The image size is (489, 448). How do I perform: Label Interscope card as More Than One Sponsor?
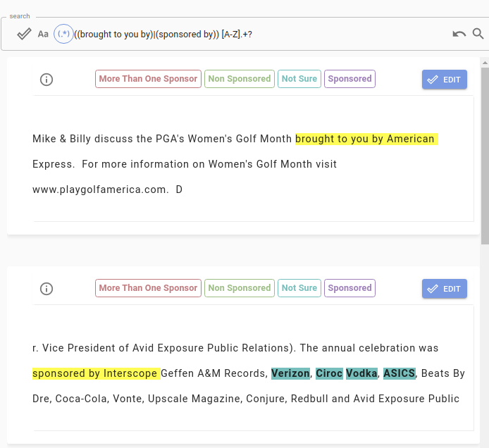(148, 288)
